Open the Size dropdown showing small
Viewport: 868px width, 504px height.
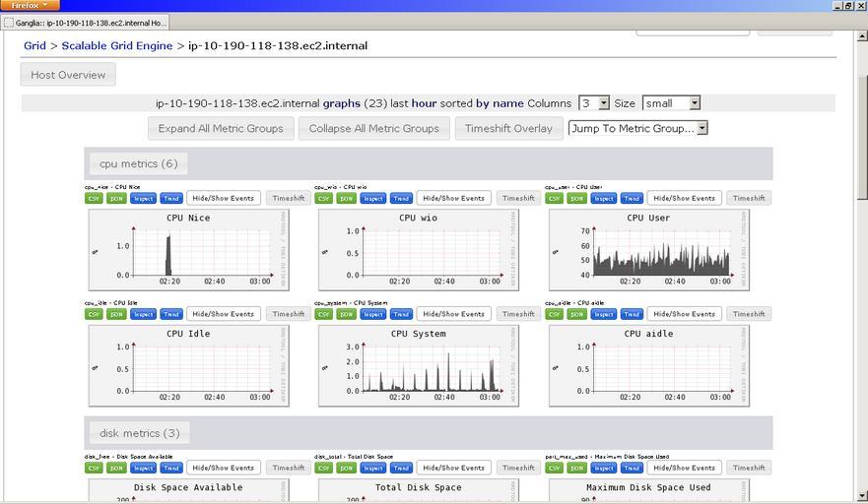coord(671,103)
